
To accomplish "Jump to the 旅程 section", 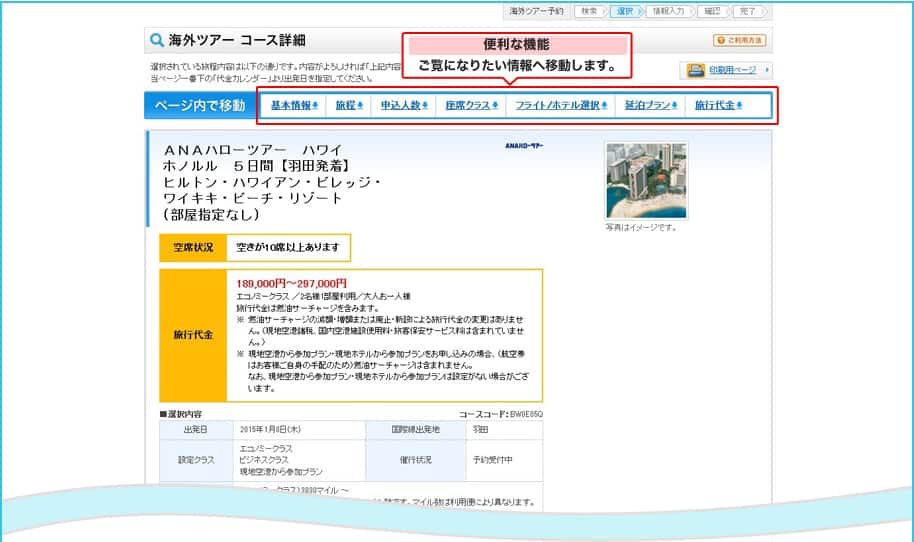I will pos(347,106).
